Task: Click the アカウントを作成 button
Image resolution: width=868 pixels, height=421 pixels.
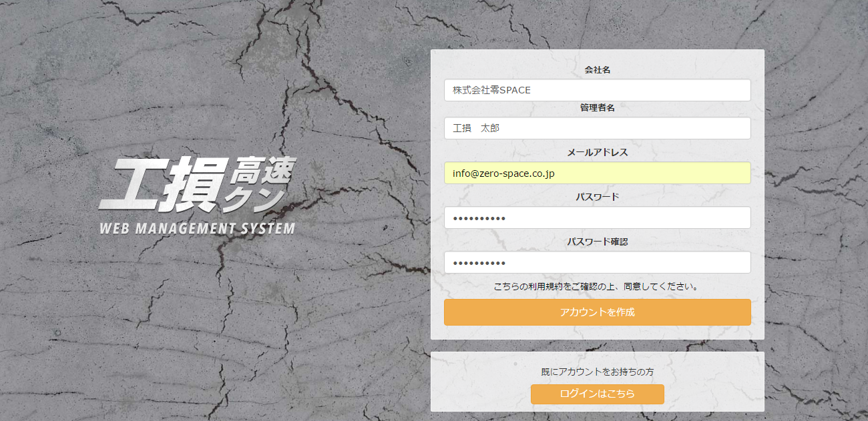Action: tap(598, 312)
